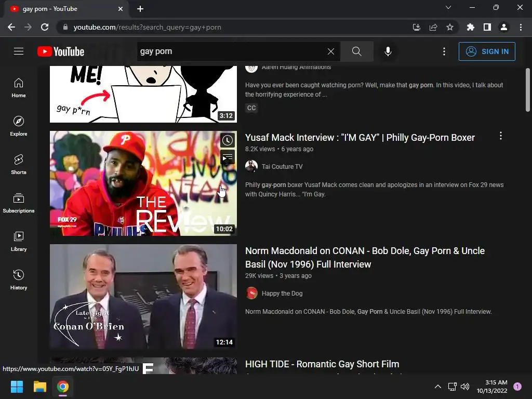Screen dimensions: 532x399
Task: Play the cartoon thumbnail with 3:12 duration
Action: point(143,95)
